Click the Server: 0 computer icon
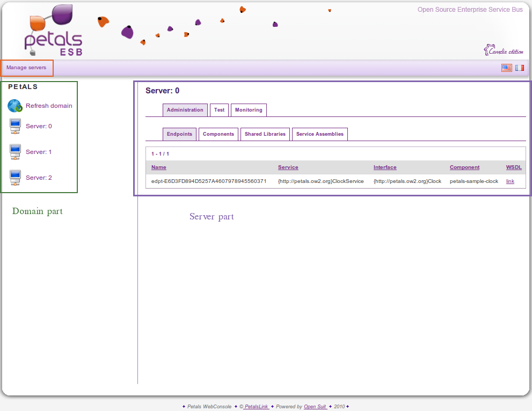532x411 pixels. [x=15, y=127]
